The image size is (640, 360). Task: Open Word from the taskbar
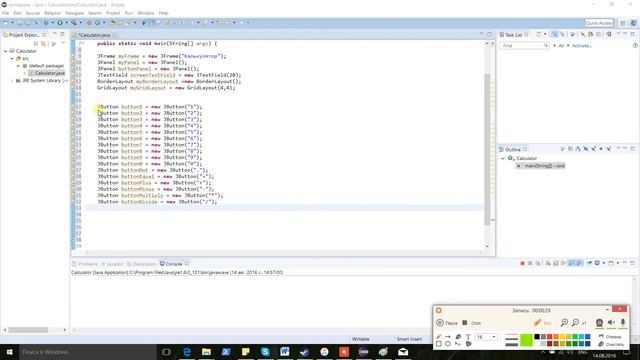(285, 352)
